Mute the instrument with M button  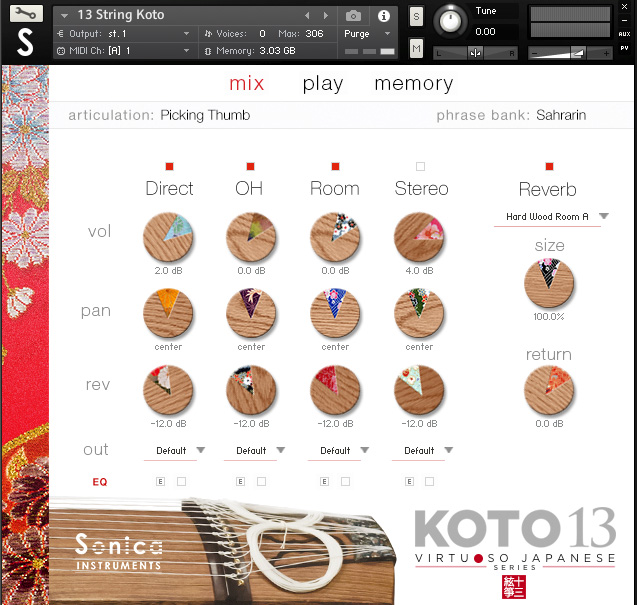pyautogui.click(x=416, y=49)
